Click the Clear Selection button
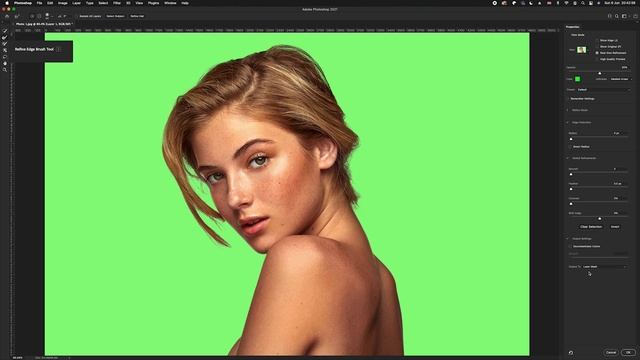640x360 pixels. coord(591,227)
